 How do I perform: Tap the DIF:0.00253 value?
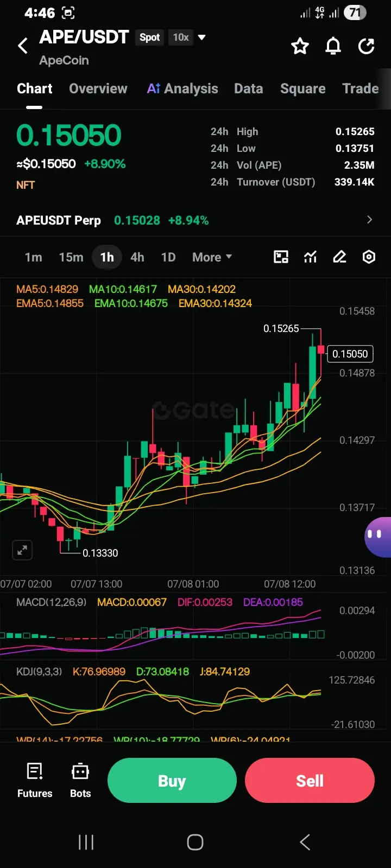205,602
